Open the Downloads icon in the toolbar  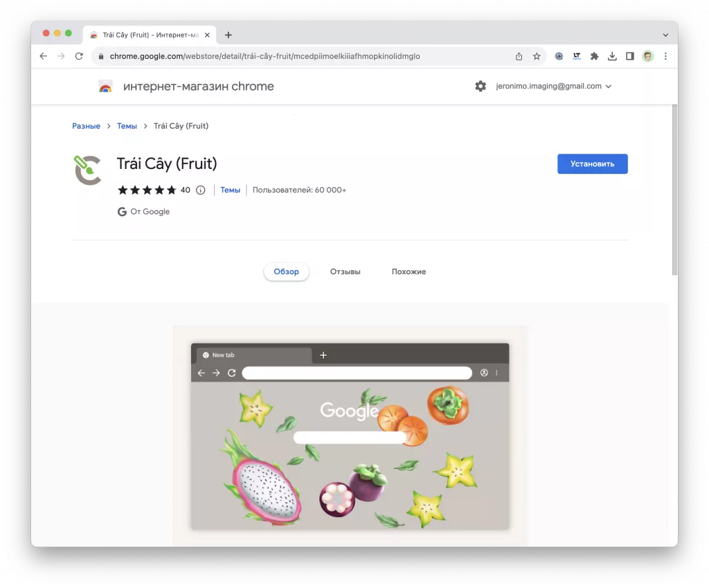tap(612, 56)
